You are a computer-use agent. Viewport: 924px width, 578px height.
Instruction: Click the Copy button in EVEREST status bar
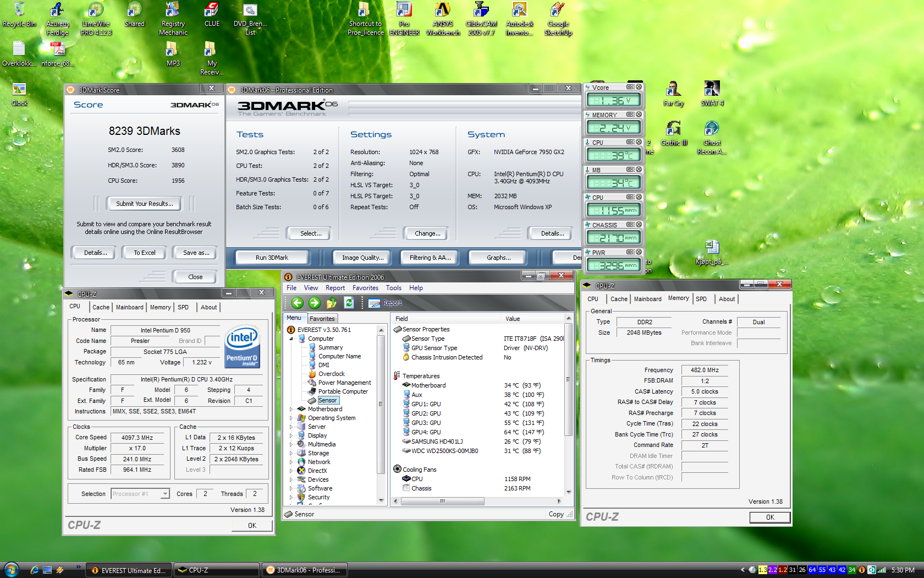coord(556,514)
